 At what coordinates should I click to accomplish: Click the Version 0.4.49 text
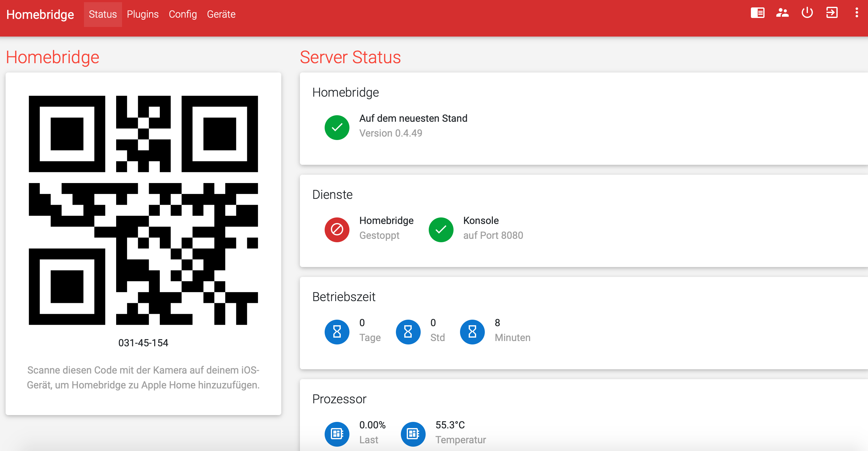[391, 134]
